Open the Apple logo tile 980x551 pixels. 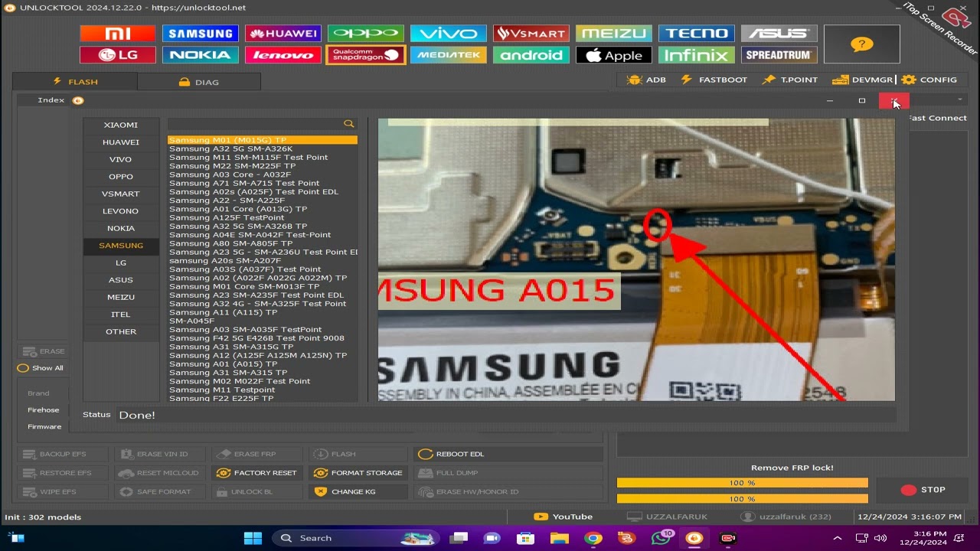pyautogui.click(x=613, y=55)
